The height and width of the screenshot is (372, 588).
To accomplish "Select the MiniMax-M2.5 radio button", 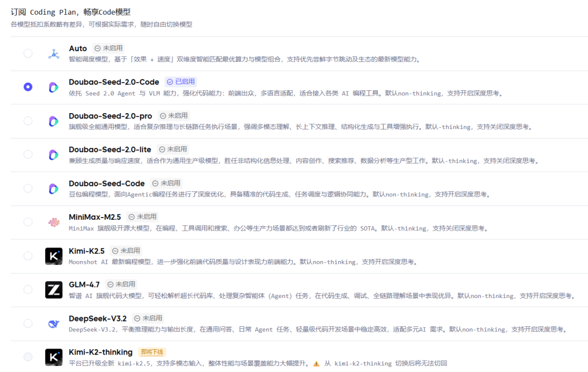I will coord(28,222).
